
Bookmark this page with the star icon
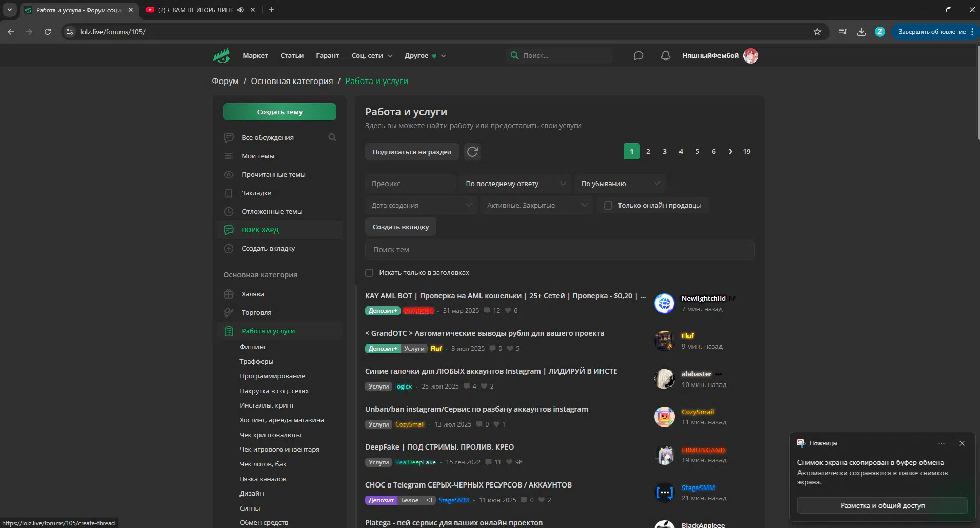click(817, 32)
